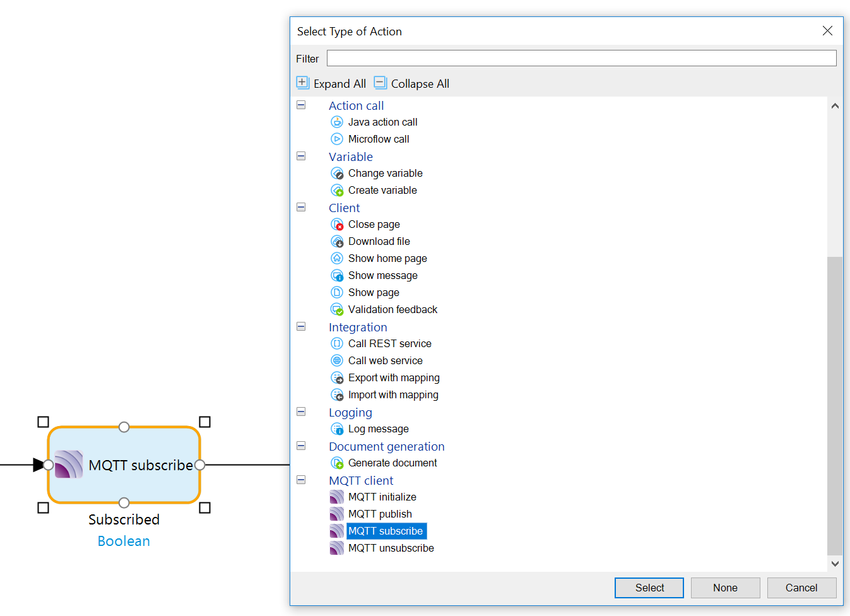Click the MQTT unsubscribe icon

click(x=337, y=548)
